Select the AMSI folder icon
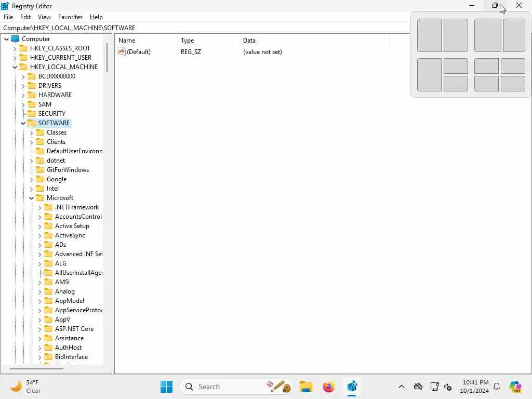 point(48,282)
